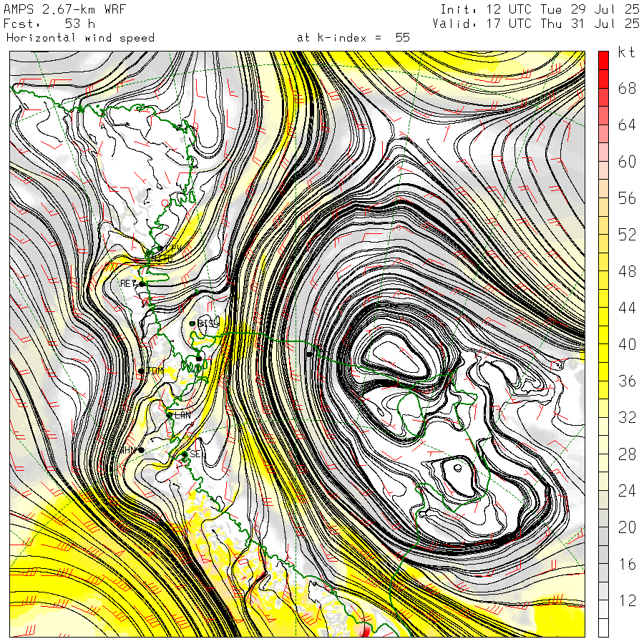This screenshot has width=644, height=644.
Task: Click the 60 label on the color scale
Action: tap(627, 162)
